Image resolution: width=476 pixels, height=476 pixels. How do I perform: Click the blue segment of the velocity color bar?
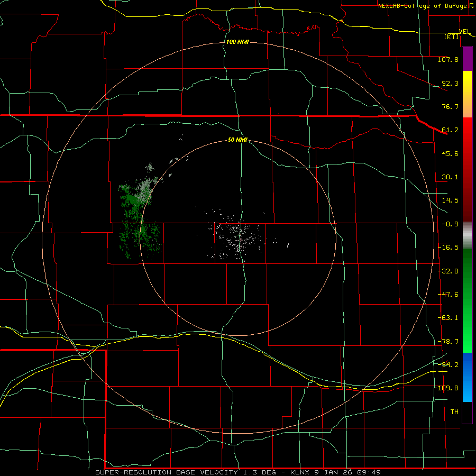coord(467,377)
